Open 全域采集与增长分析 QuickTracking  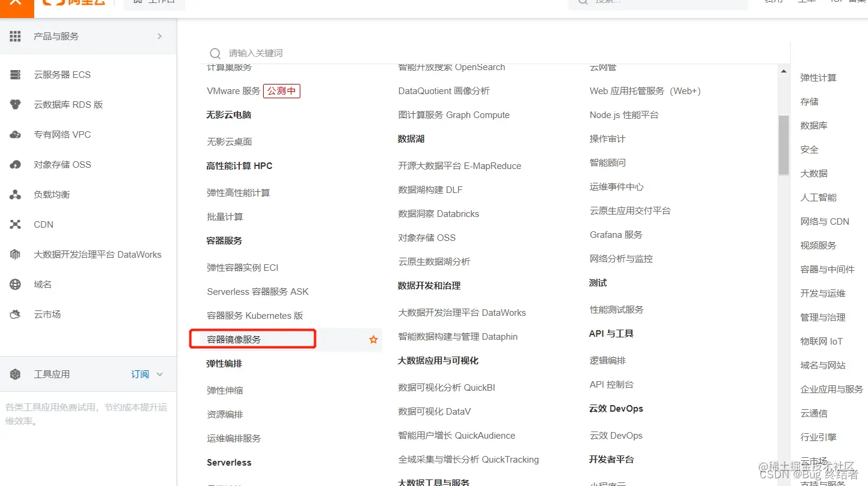[469, 460]
